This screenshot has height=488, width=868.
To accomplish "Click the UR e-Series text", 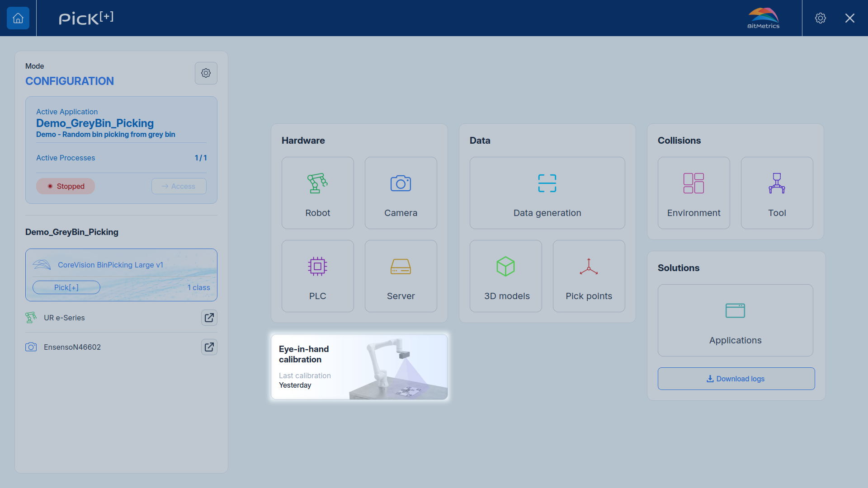I will click(x=64, y=318).
